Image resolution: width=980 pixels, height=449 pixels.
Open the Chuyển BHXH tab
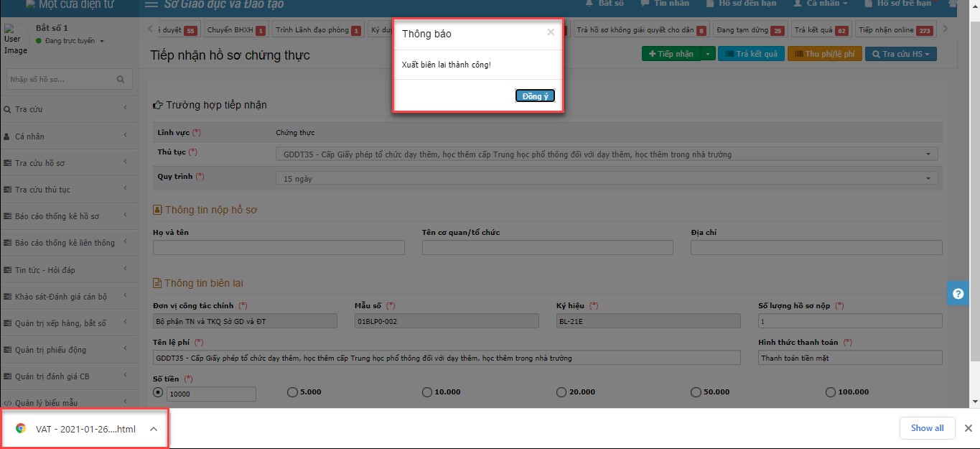[x=236, y=30]
